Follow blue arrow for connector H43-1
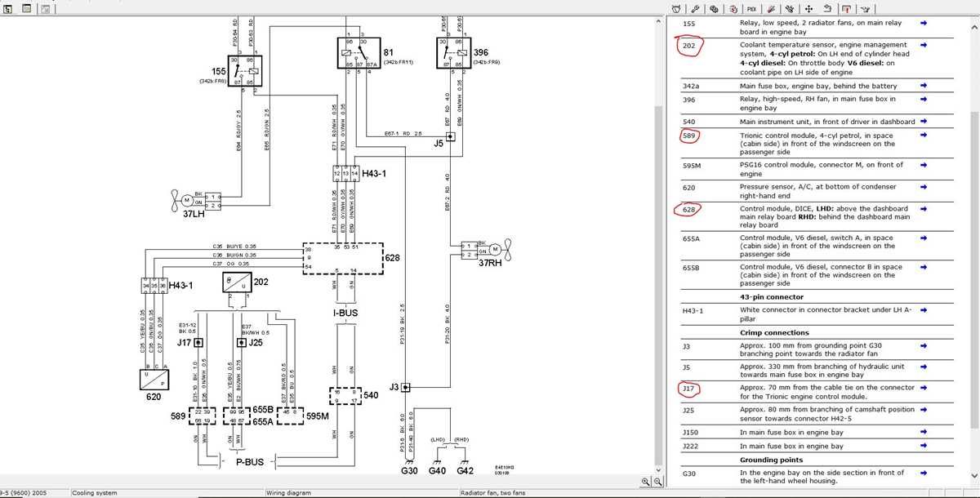 [923, 311]
